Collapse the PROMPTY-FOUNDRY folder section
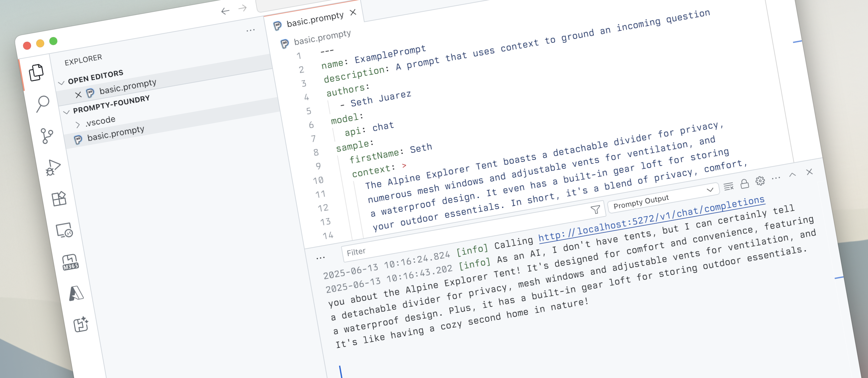Viewport: 868px width, 378px height. point(66,112)
